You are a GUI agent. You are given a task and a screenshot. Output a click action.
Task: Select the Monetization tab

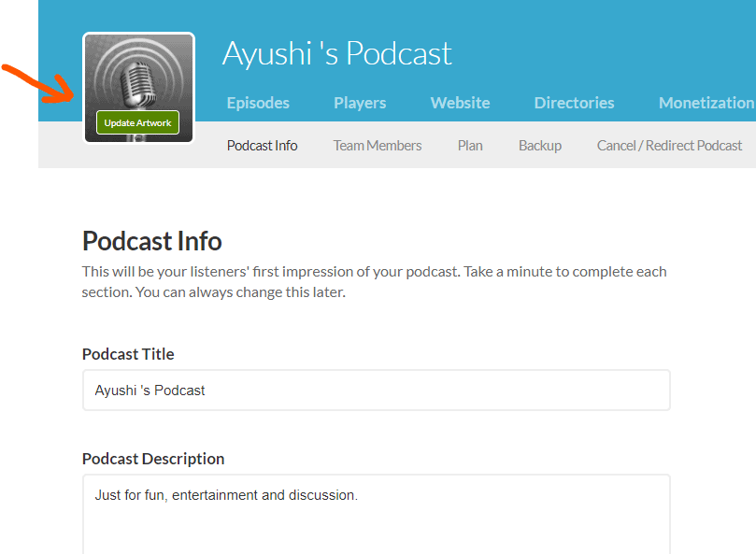(x=706, y=103)
